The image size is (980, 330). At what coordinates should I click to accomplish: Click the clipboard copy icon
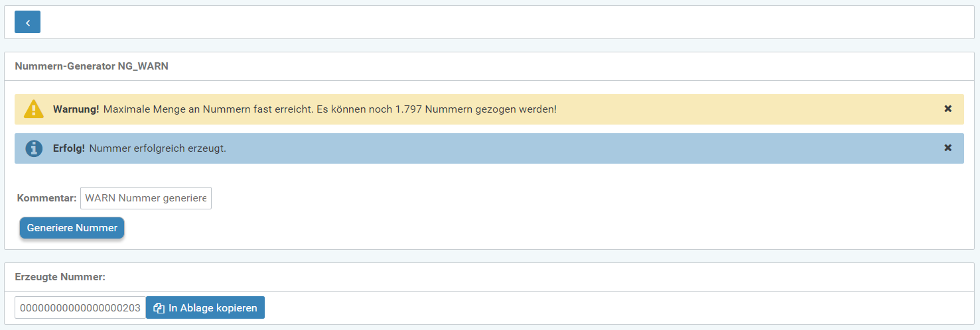(x=159, y=308)
